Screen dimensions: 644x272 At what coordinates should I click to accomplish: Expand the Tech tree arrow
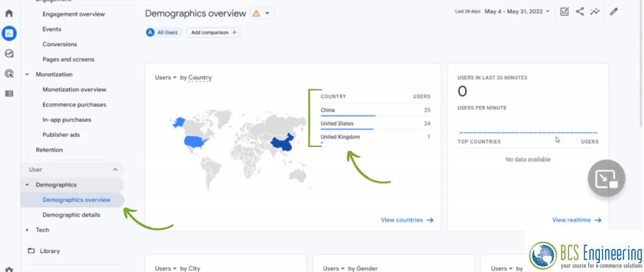tap(27, 230)
